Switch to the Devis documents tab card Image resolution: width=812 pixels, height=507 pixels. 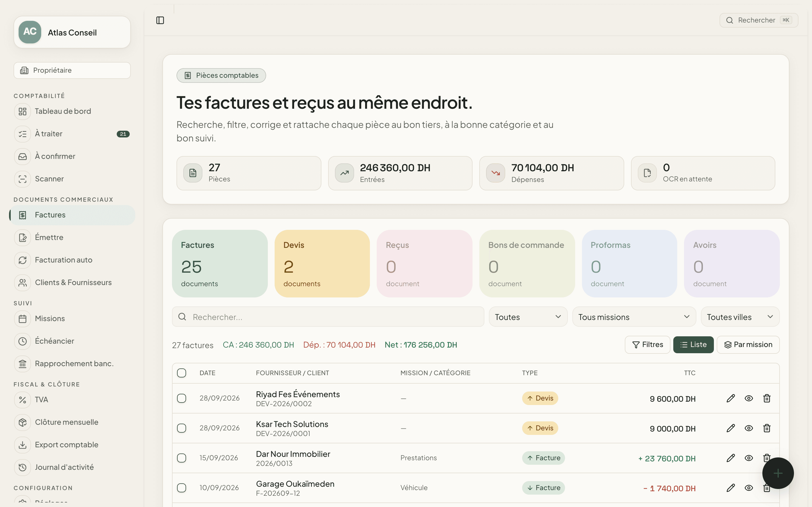tap(322, 264)
